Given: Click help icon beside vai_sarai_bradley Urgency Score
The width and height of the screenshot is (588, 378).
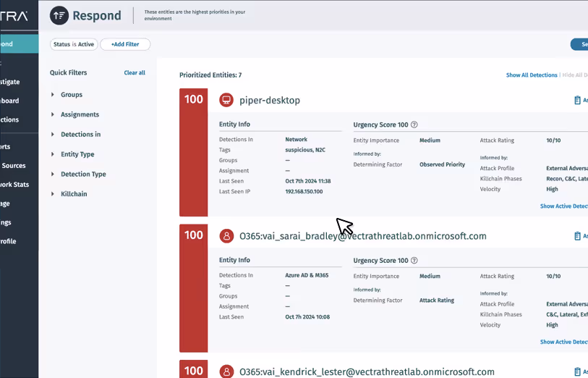Looking at the screenshot, I should [x=414, y=261].
